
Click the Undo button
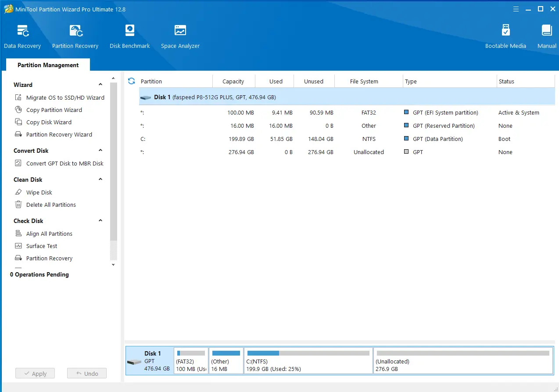[x=87, y=374]
